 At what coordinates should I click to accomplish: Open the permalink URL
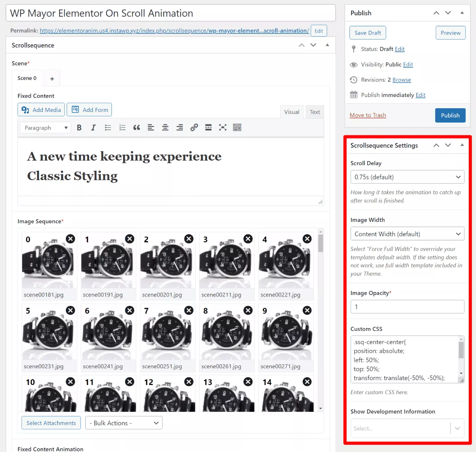pyautogui.click(x=174, y=31)
